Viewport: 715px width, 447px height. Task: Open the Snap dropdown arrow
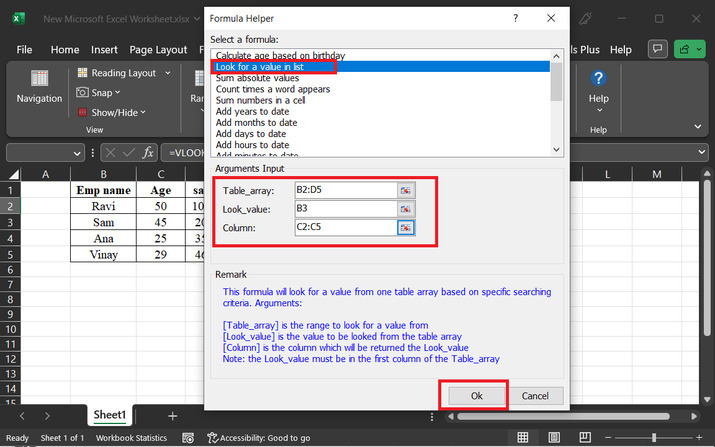point(118,93)
